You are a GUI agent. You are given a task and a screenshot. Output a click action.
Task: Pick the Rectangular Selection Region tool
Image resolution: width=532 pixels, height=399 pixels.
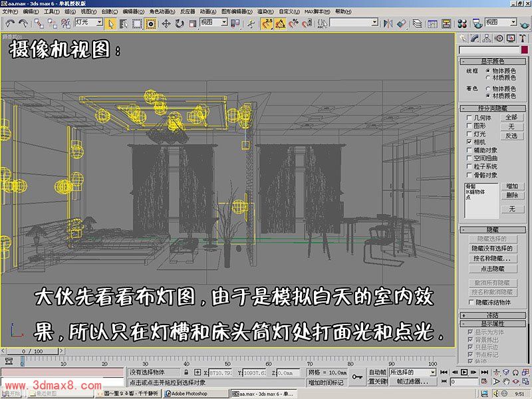(x=137, y=23)
